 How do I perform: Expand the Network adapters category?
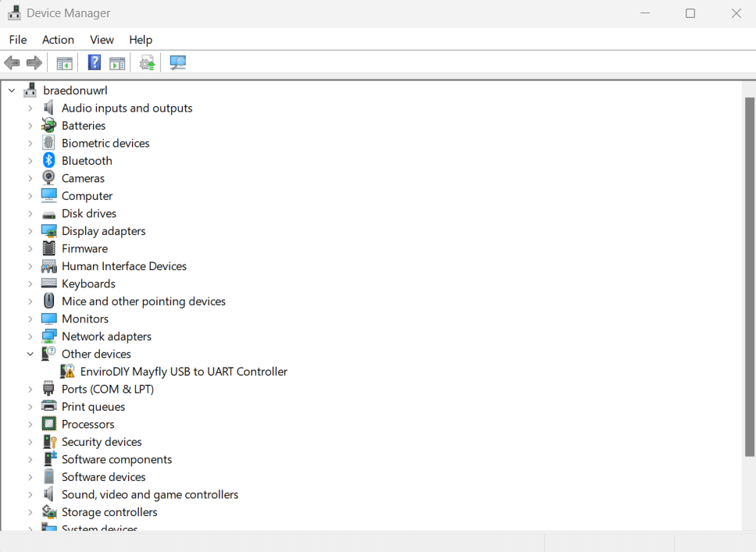(30, 337)
